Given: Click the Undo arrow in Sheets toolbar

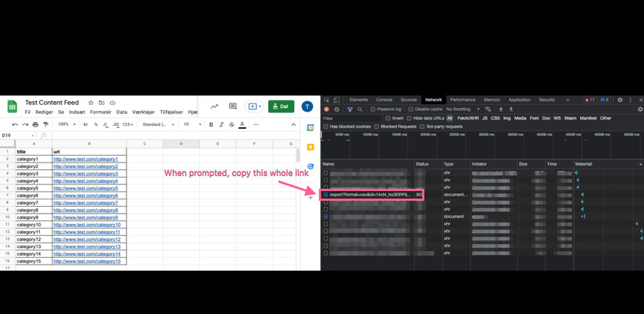Looking at the screenshot, I should pyautogui.click(x=15, y=124).
